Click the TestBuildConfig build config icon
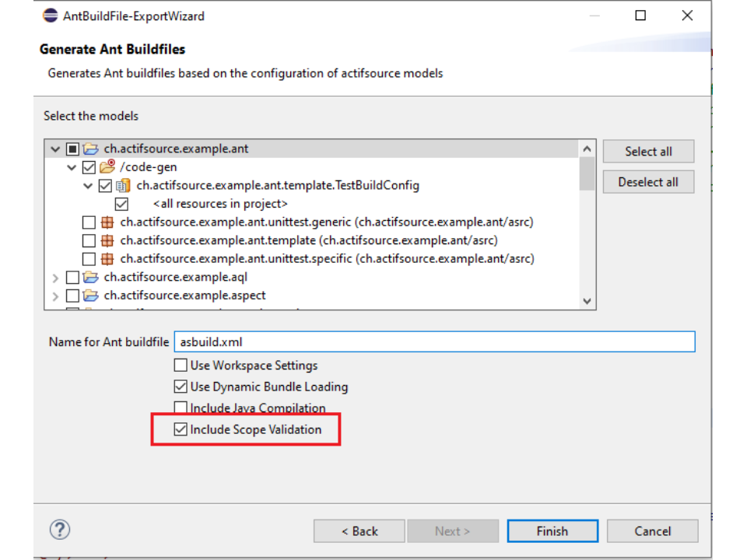Image resolution: width=747 pixels, height=560 pixels. (x=124, y=186)
